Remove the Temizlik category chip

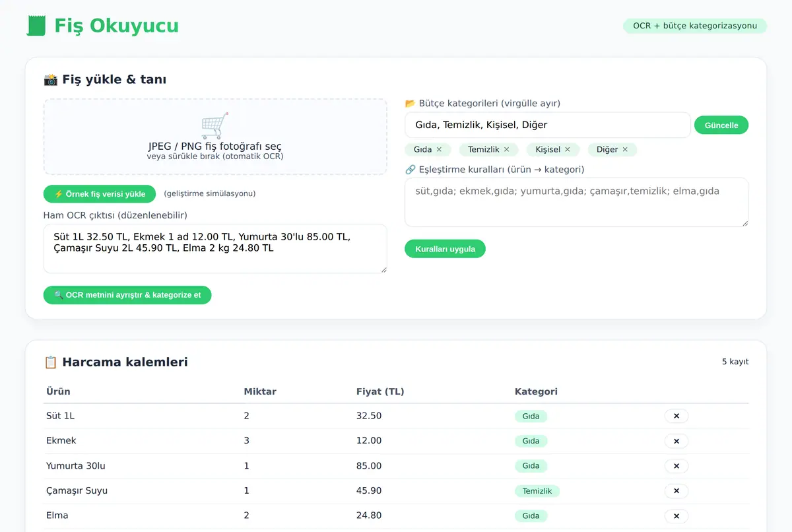point(507,150)
